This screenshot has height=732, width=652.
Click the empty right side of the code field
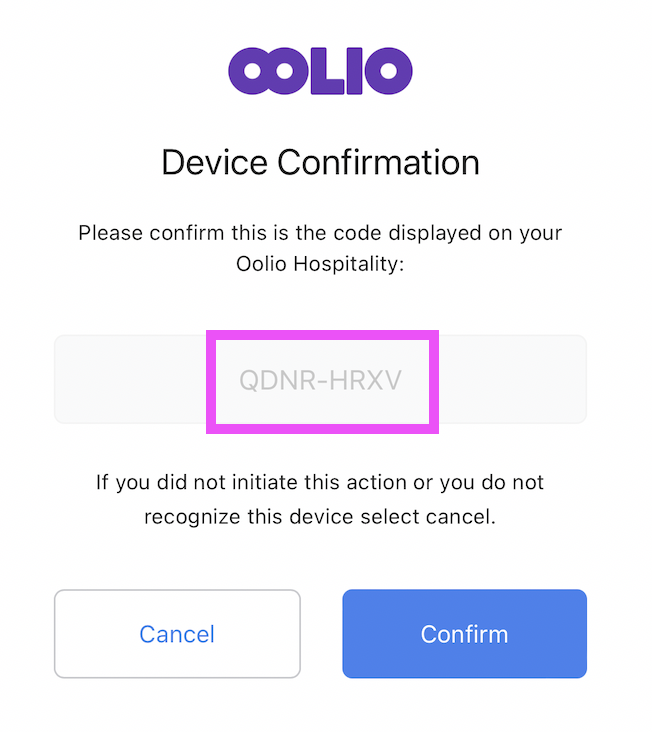[510, 380]
